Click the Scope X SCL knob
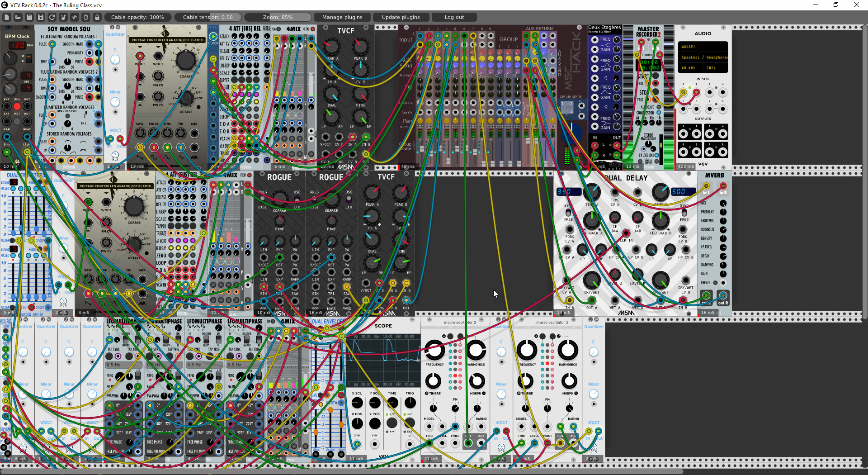868x475 pixels. (x=357, y=403)
